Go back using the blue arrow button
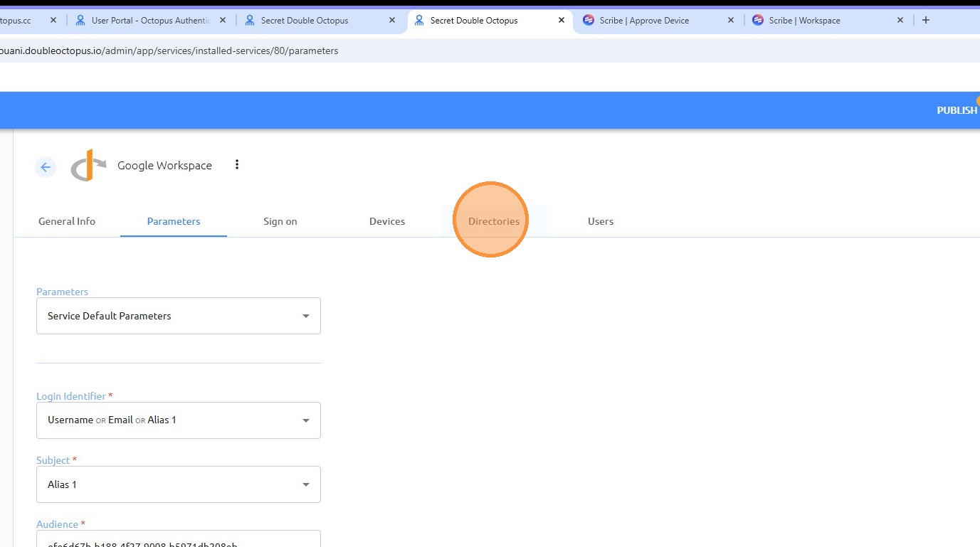The image size is (980, 547). coord(46,167)
